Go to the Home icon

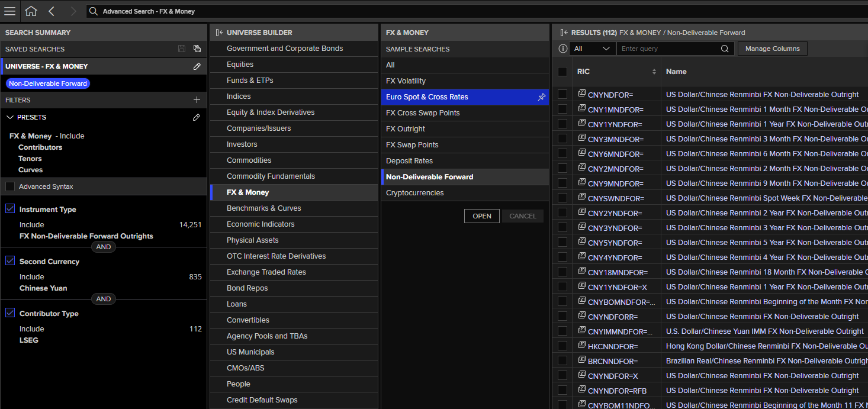click(31, 11)
